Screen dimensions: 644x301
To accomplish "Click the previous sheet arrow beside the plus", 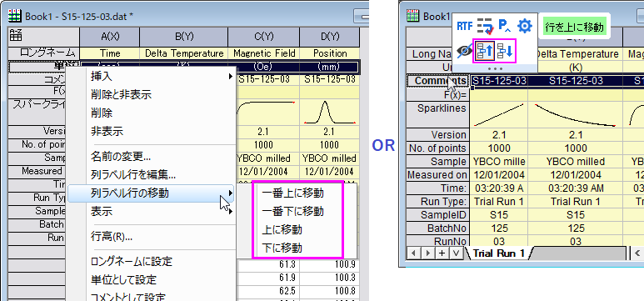I will coord(414,253).
